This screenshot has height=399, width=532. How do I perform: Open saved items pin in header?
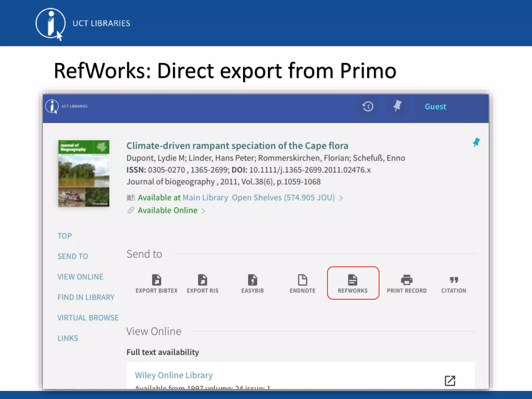point(397,106)
